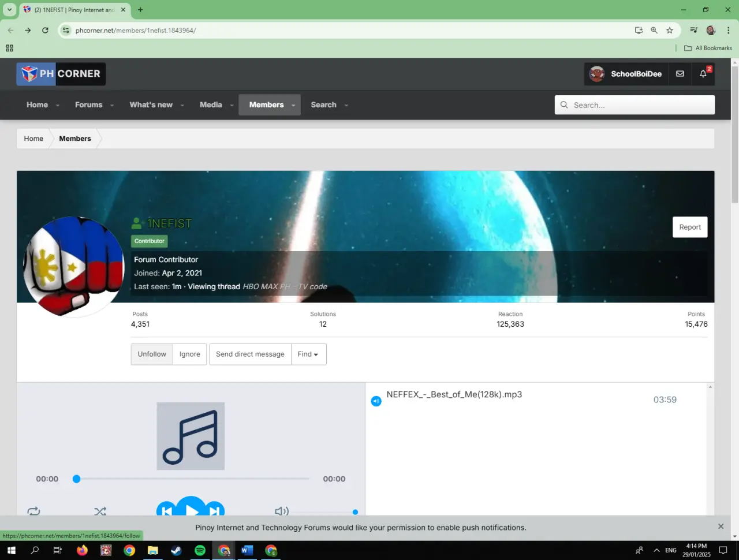Screen dimensions: 739x560
Task: Open the Chrome media control icon
Action: 693,30
